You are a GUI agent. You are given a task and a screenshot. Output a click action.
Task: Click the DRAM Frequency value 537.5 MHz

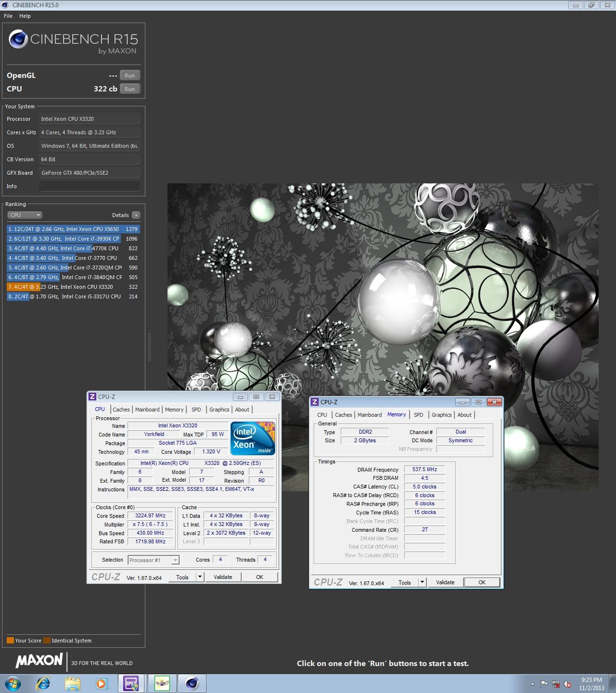pos(424,469)
